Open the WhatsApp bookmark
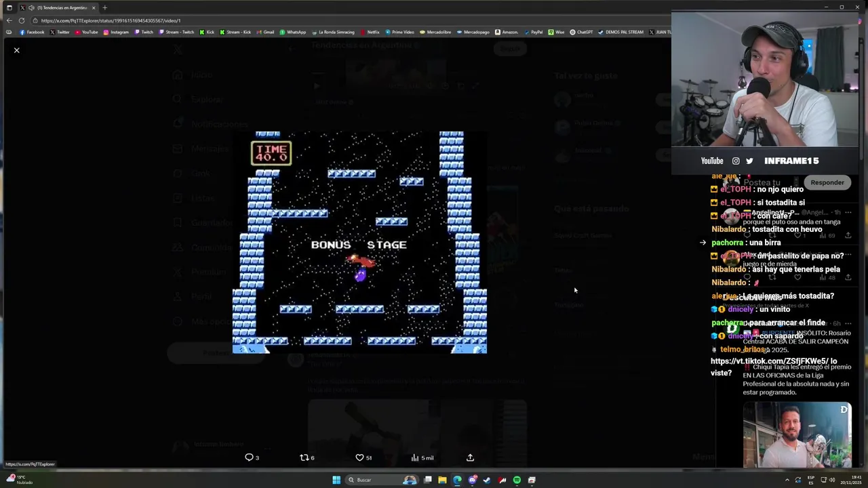The width and height of the screenshot is (868, 488). point(293,32)
